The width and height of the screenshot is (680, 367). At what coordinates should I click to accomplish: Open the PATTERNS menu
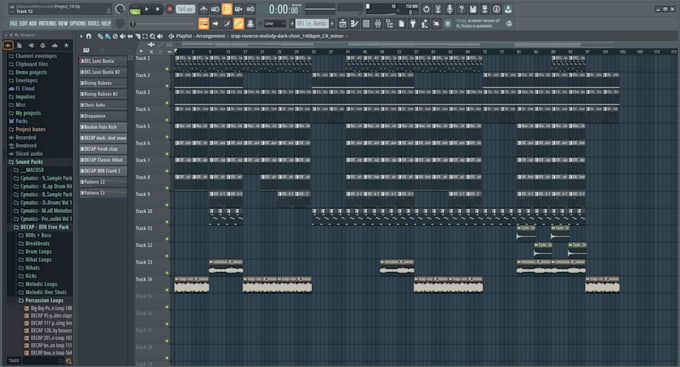[47, 23]
